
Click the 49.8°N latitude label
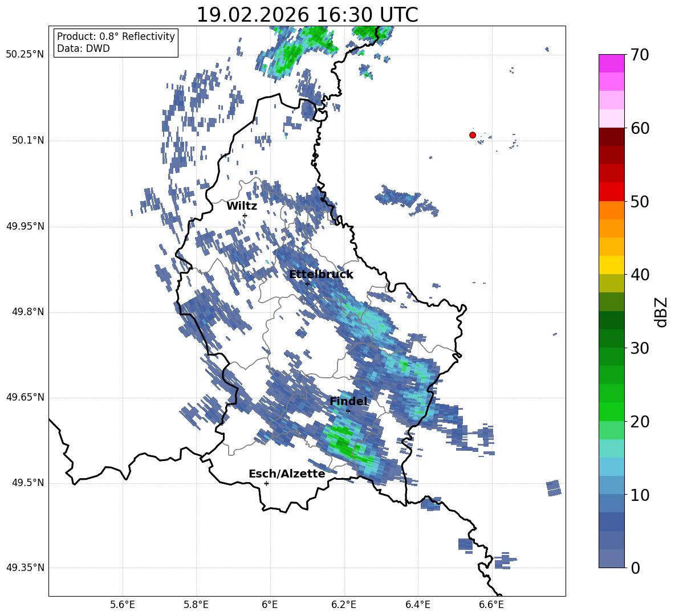tap(28, 312)
